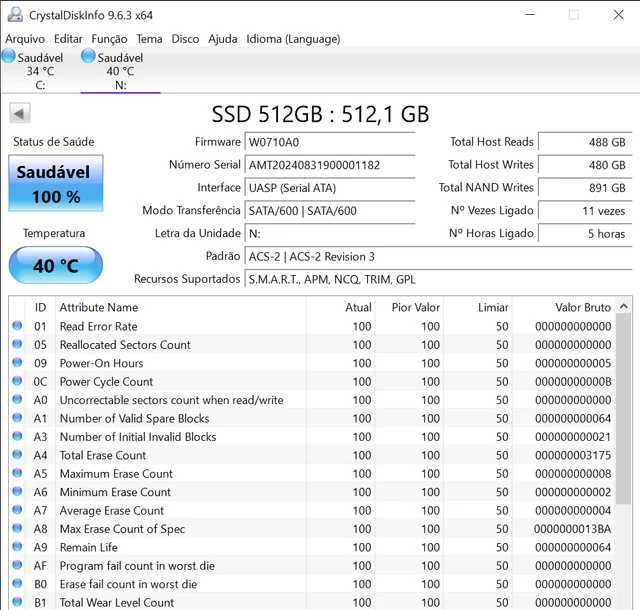
Task: Open the Arquivo menu
Action: (x=25, y=39)
